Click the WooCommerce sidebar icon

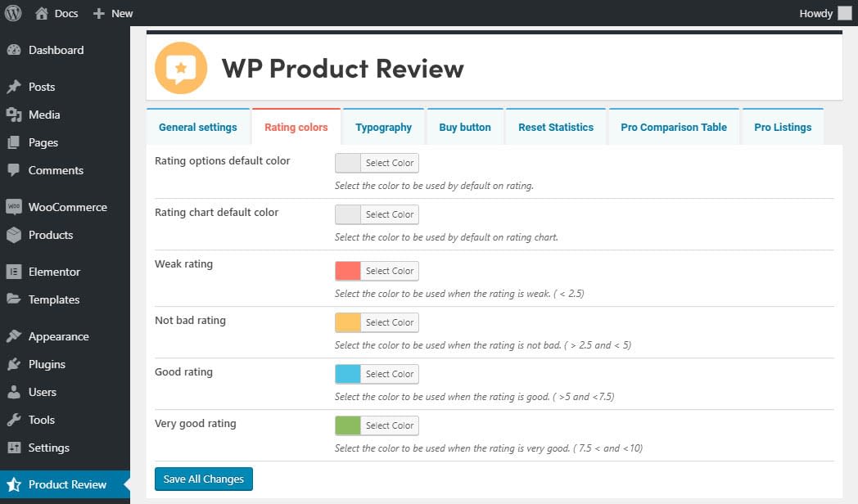tap(14, 207)
